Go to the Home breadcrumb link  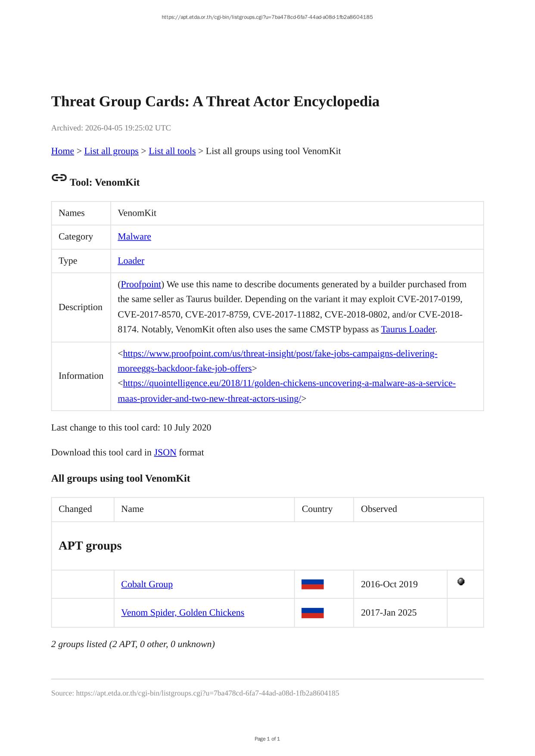click(x=62, y=151)
